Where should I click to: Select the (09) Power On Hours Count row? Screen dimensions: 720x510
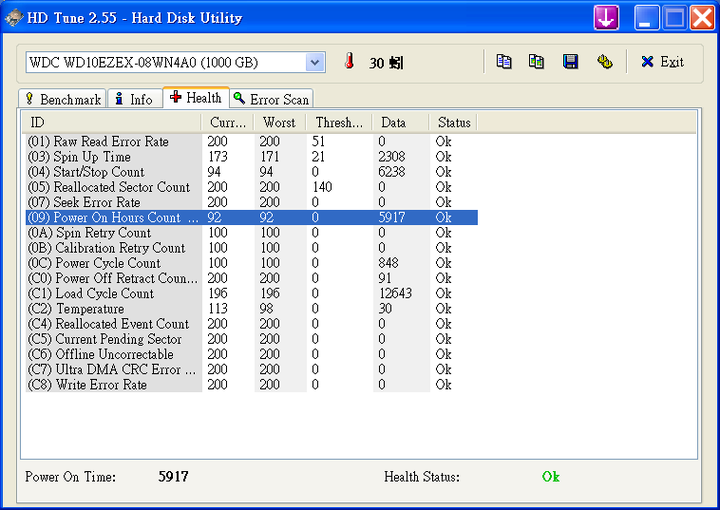252,217
